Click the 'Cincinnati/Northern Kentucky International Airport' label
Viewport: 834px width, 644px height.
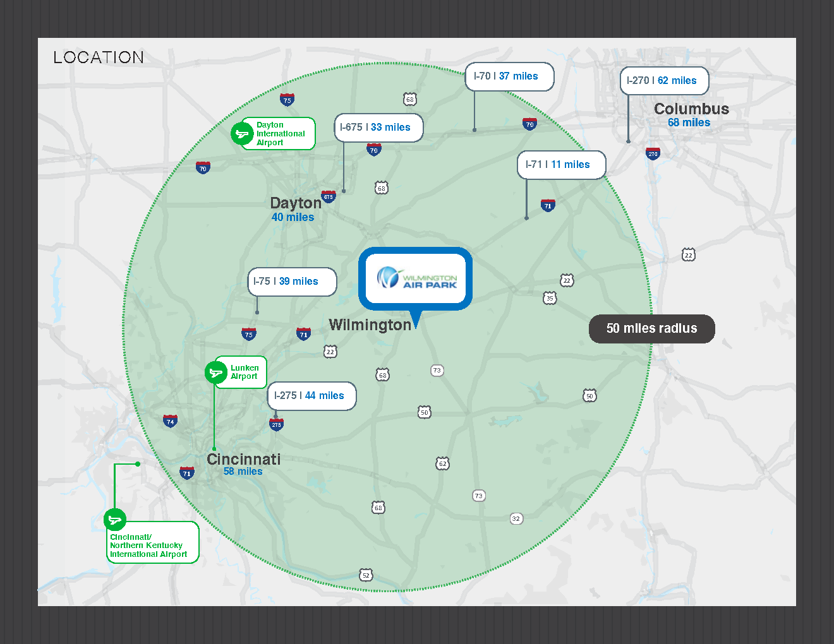pyautogui.click(x=148, y=546)
